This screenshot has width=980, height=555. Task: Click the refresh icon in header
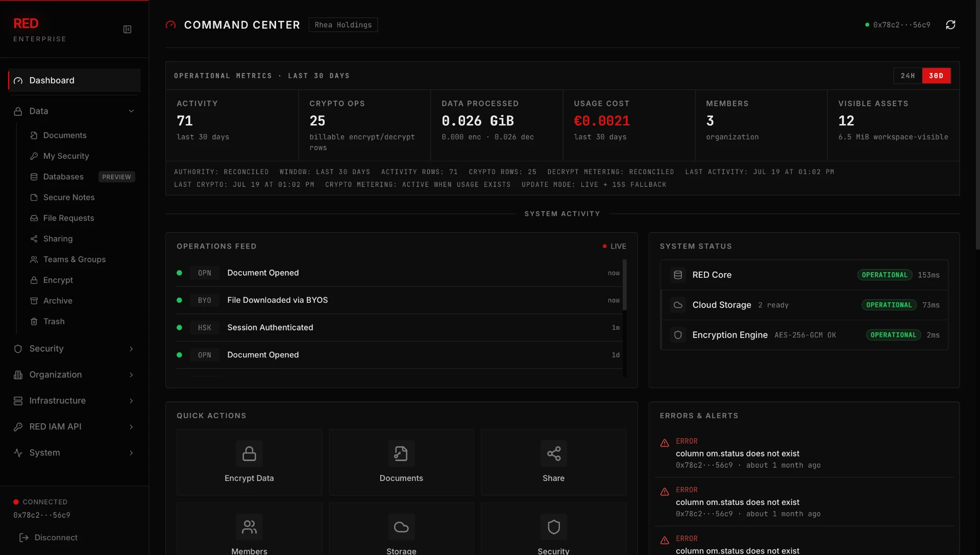pos(950,25)
